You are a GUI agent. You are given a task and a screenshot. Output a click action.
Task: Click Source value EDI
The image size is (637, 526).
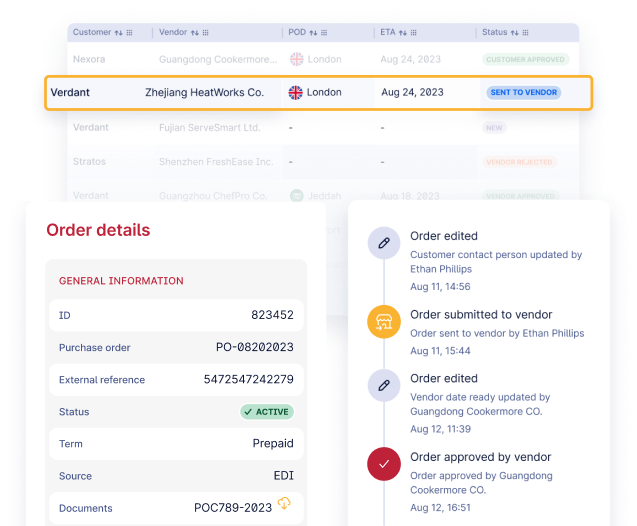tap(284, 476)
